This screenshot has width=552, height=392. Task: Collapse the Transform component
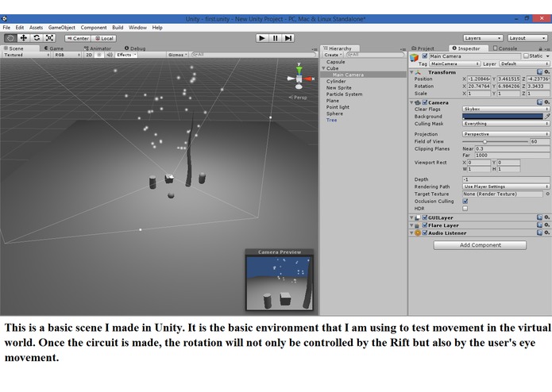[411, 72]
